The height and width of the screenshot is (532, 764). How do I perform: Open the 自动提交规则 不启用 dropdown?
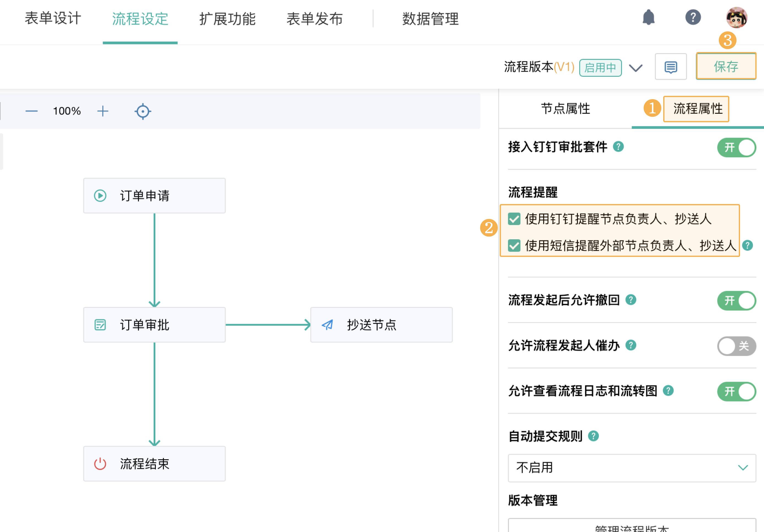(x=631, y=468)
